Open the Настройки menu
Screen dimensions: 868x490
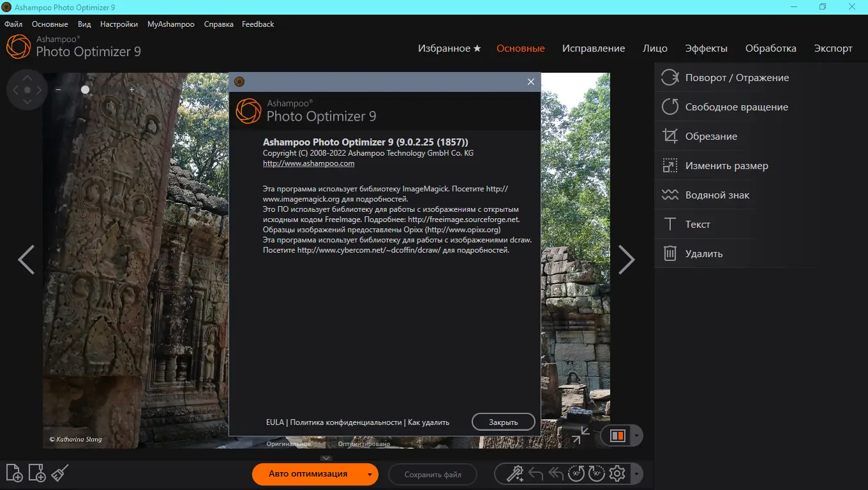click(119, 24)
